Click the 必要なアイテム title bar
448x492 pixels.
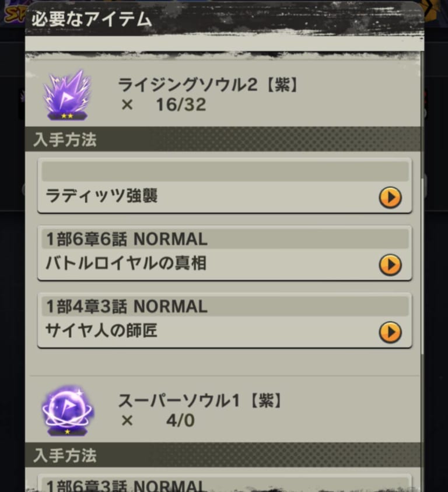point(225,19)
